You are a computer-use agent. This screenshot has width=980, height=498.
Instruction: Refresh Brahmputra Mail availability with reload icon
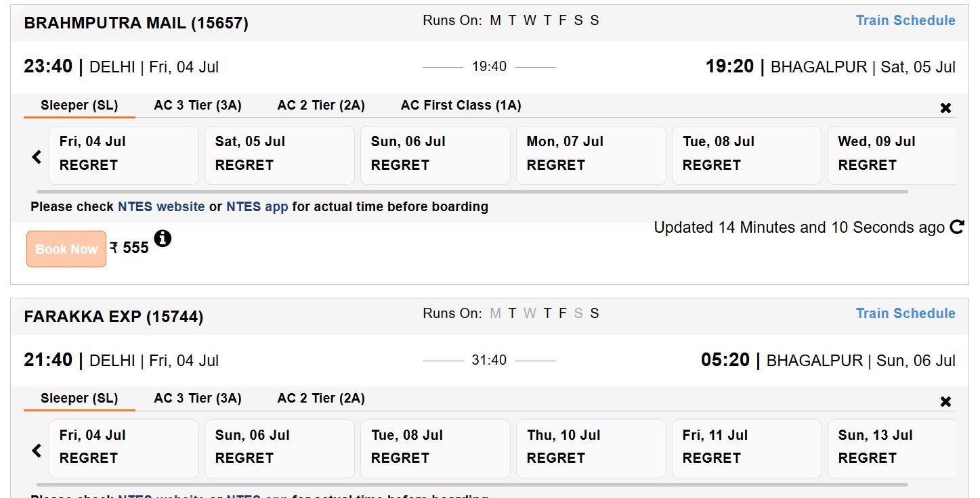tap(956, 228)
